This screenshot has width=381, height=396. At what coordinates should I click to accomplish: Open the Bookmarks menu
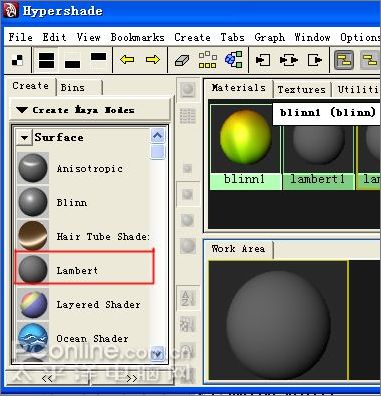point(137,37)
